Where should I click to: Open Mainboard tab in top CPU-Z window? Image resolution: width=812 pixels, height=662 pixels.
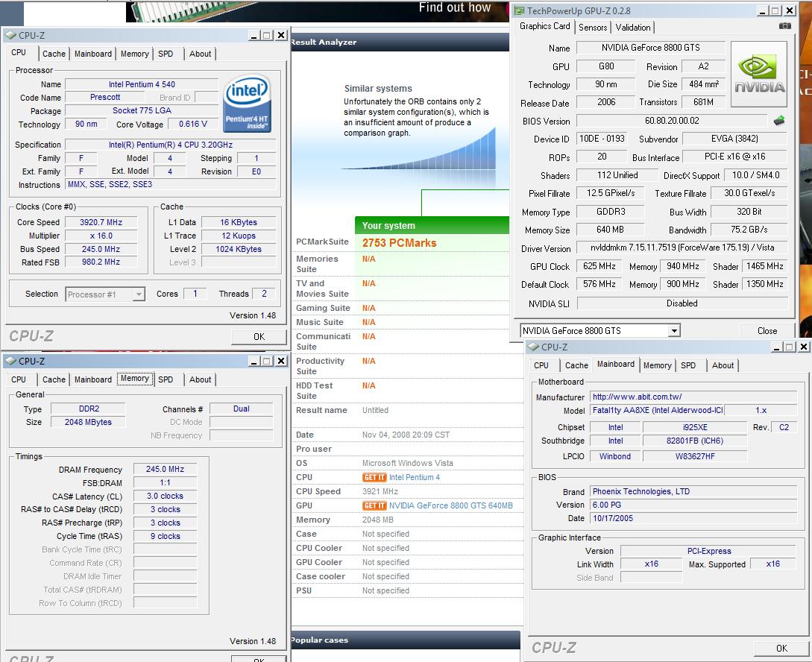point(93,54)
